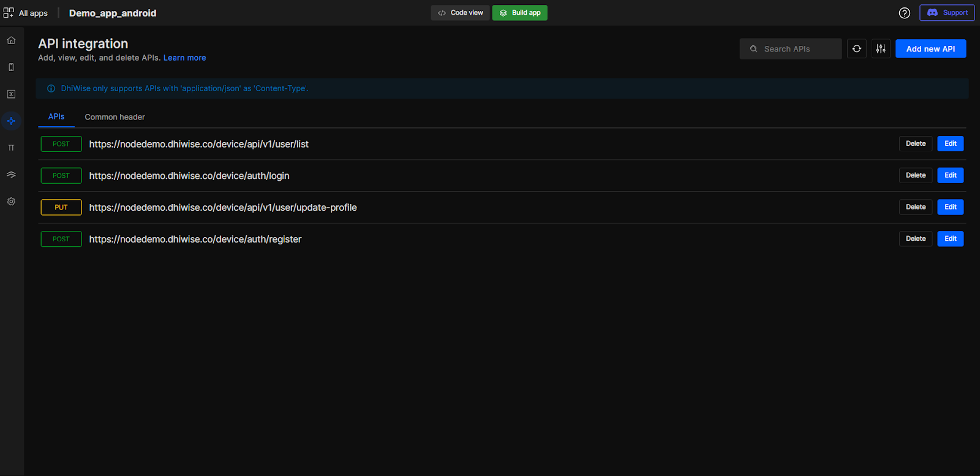980x476 pixels.
Task: Open the filter sliders icon button
Action: [x=881, y=49]
